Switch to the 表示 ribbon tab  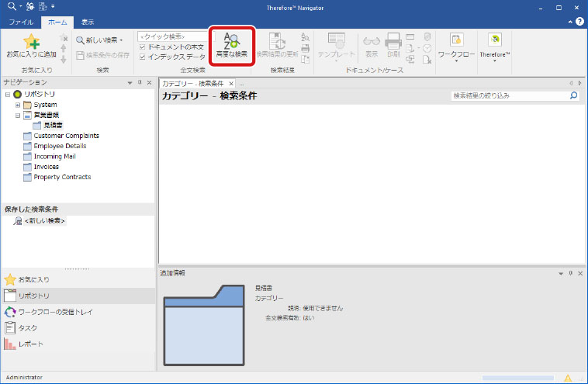point(88,22)
